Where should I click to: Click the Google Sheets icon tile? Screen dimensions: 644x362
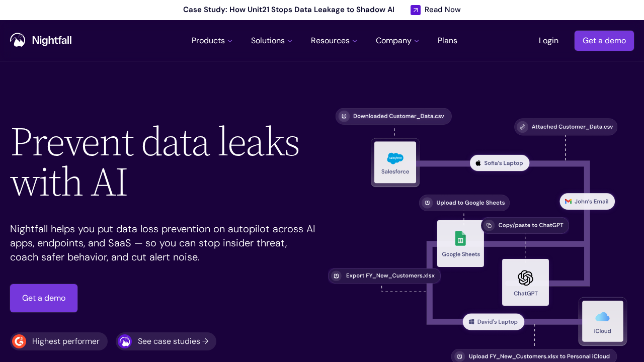[460, 243]
